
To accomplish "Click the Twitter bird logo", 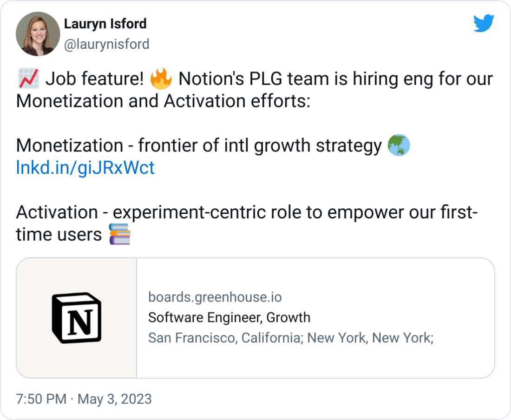I will click(484, 23).
